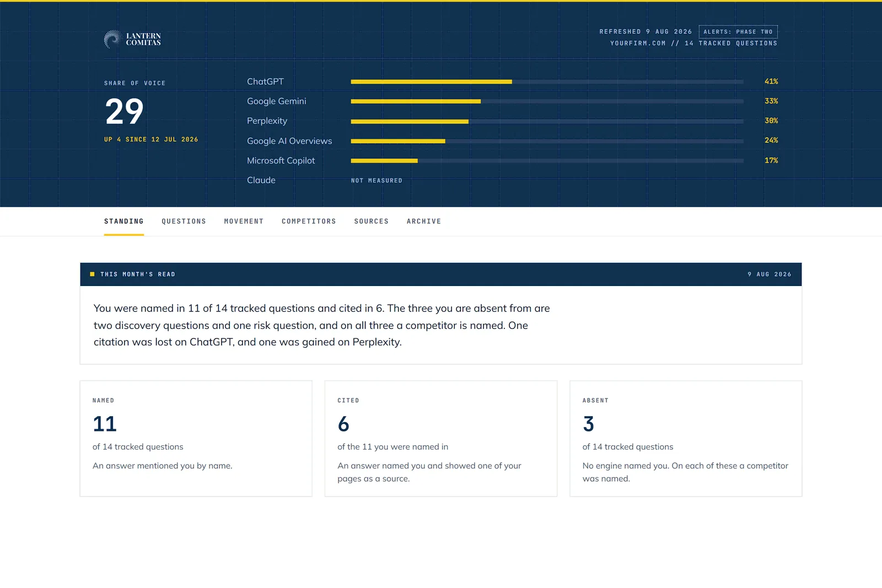Click the yellow square beside This Month's Read
Image resolution: width=882 pixels, height=588 pixels.
[x=92, y=274]
